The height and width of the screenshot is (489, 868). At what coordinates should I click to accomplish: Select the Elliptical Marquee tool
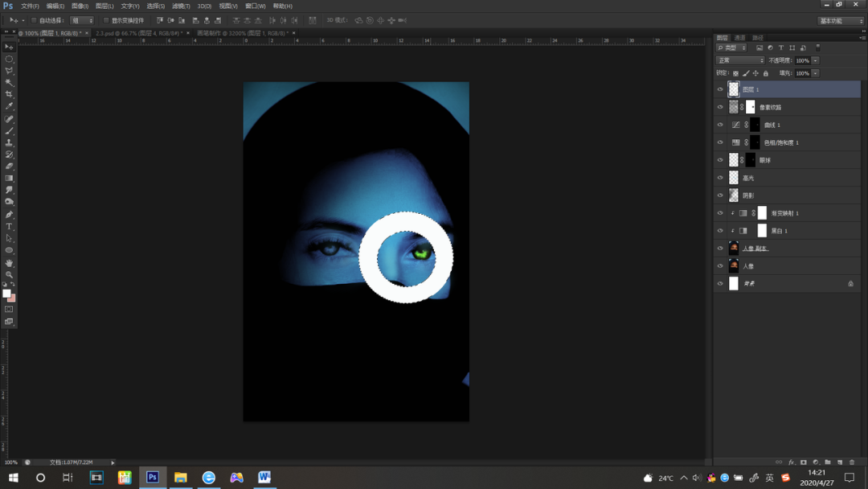pos(9,59)
